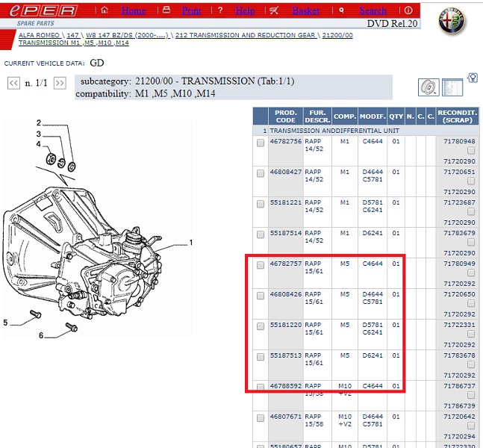Open the Search link
This screenshot has width=483, height=448.
click(373, 10)
